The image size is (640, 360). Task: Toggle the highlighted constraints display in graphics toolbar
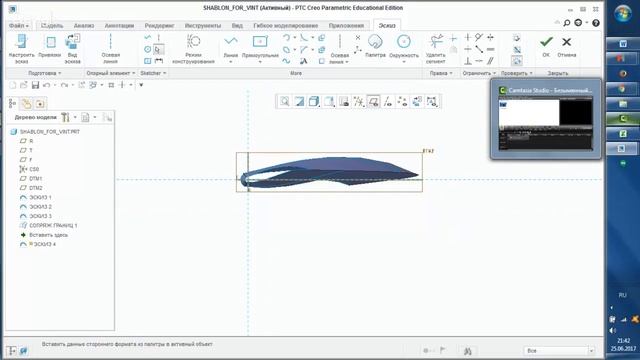373,101
